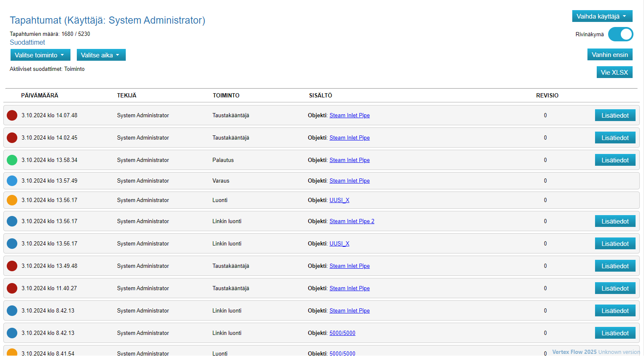The height and width of the screenshot is (356, 644).
Task: Click light blue Varaus status dot
Action: [x=12, y=181]
